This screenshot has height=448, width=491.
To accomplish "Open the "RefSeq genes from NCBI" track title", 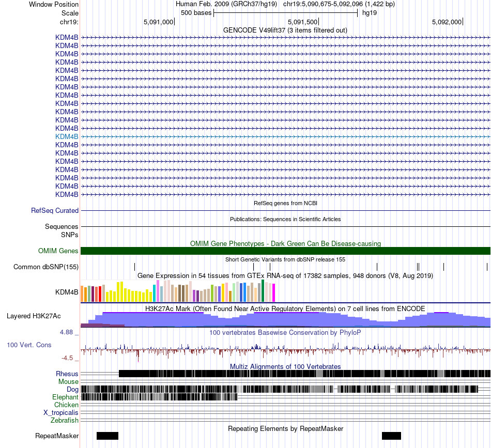I will [x=285, y=203].
